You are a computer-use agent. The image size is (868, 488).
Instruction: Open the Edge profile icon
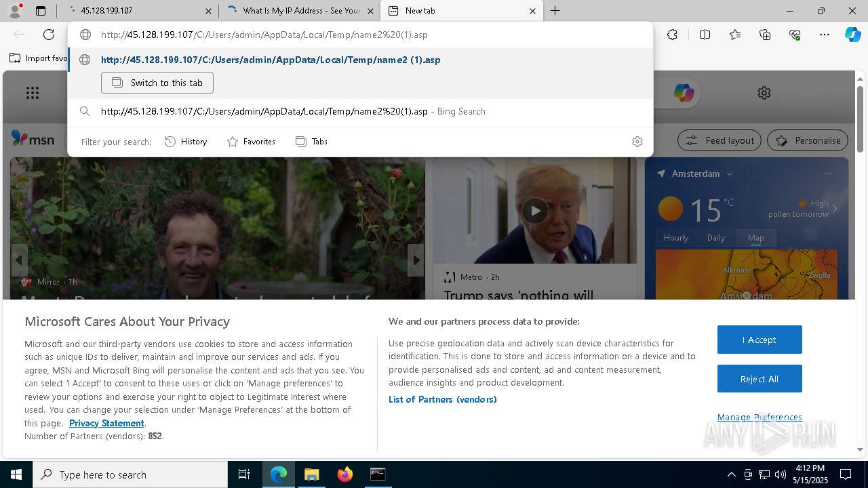15,11
